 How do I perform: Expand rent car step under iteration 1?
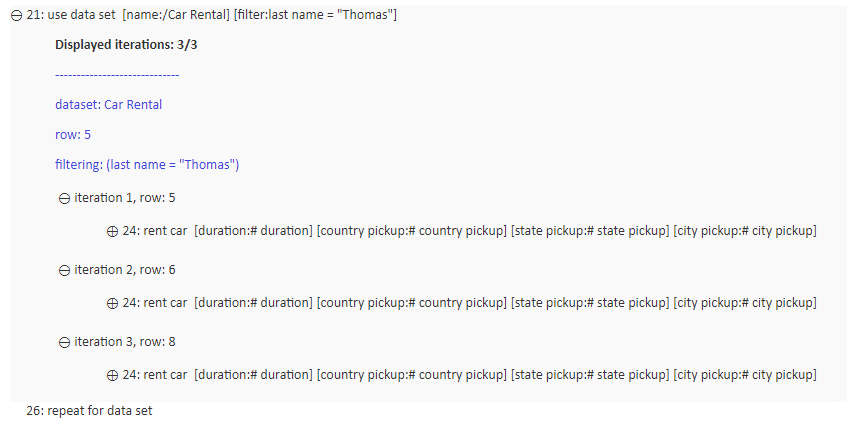[x=112, y=232]
